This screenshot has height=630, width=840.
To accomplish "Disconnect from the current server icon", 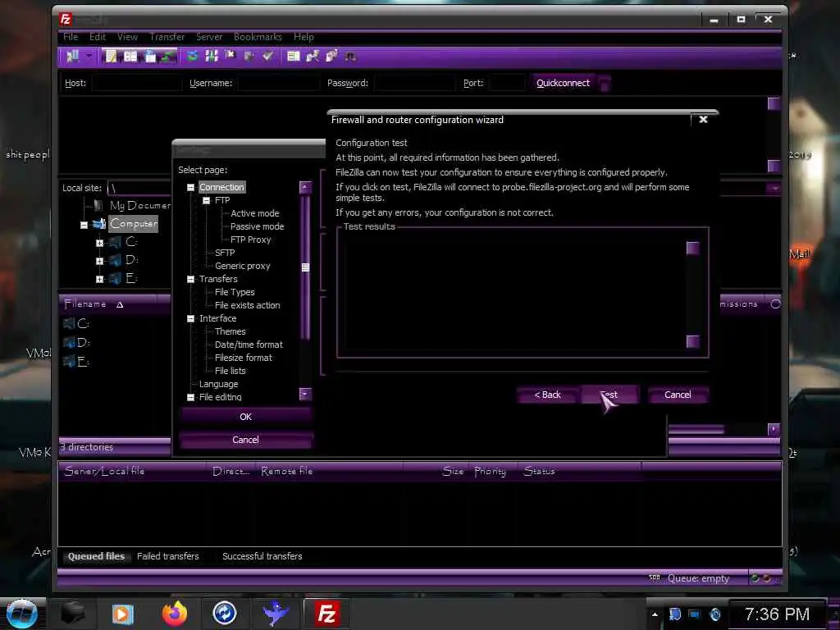I will (249, 56).
